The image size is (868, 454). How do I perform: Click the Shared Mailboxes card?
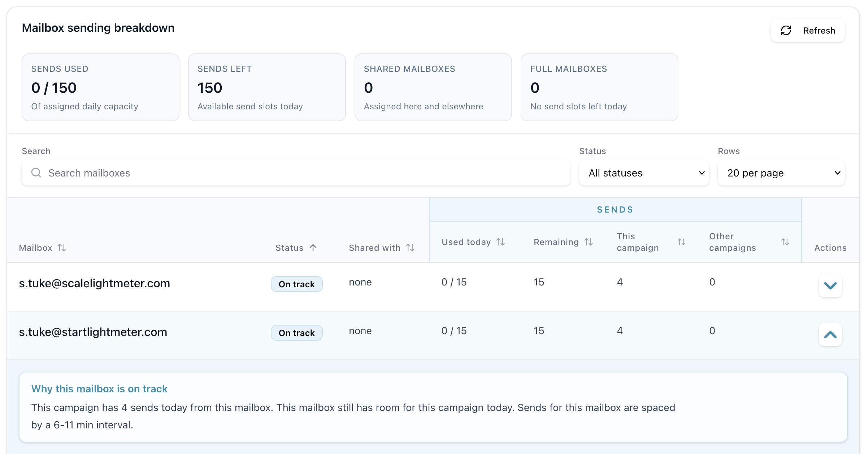coord(433,87)
